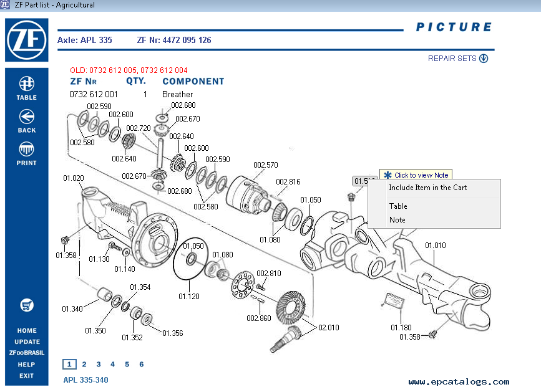The height and width of the screenshot is (392, 541).
Task: Switch to page tab 6
Action: pos(141,364)
